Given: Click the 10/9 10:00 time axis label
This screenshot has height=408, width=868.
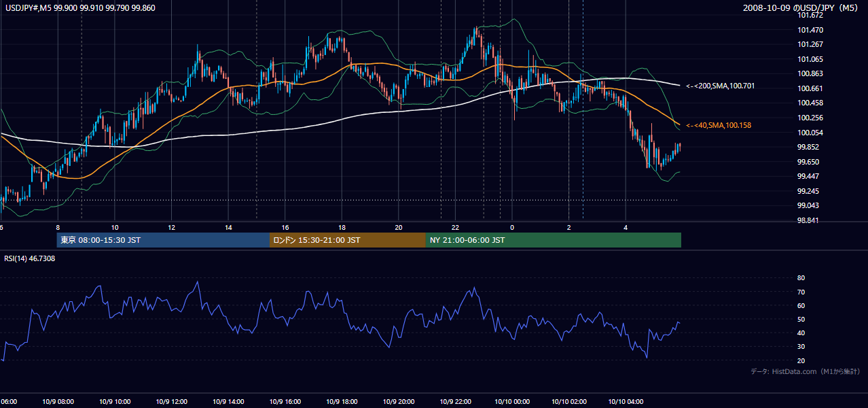Looking at the screenshot, I should click(x=115, y=402).
